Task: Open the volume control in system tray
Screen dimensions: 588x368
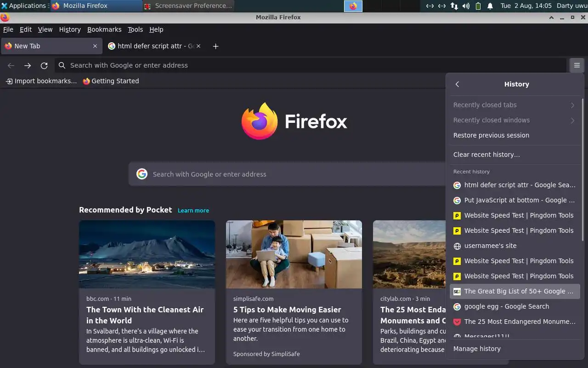Action: click(x=466, y=6)
